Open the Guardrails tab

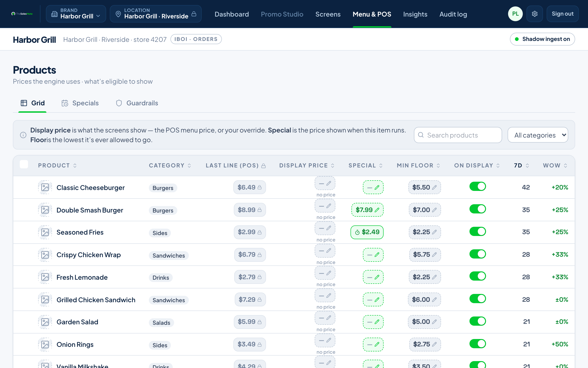137,103
